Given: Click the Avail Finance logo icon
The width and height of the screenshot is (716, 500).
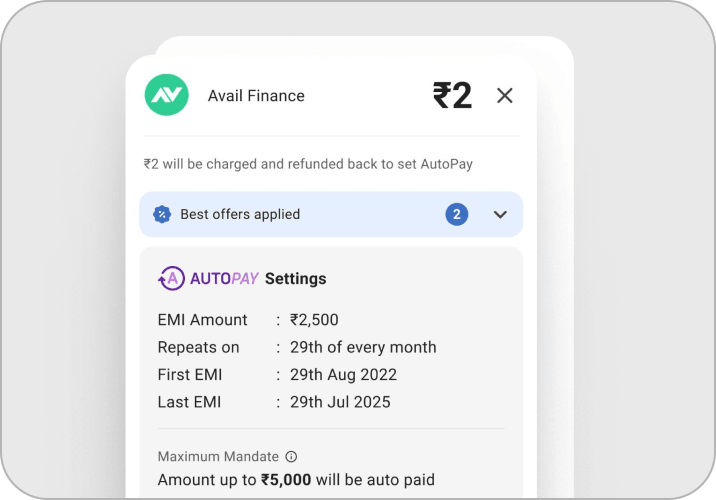Looking at the screenshot, I should click(x=166, y=95).
